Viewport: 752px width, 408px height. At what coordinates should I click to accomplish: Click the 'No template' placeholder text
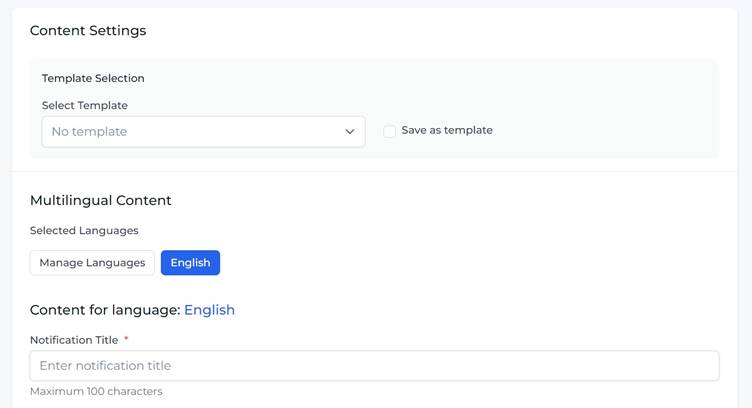pyautogui.click(x=89, y=132)
